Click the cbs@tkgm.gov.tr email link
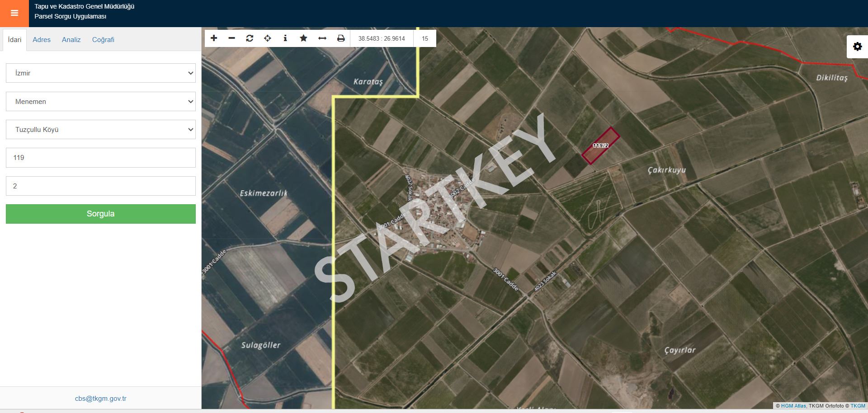 point(100,399)
